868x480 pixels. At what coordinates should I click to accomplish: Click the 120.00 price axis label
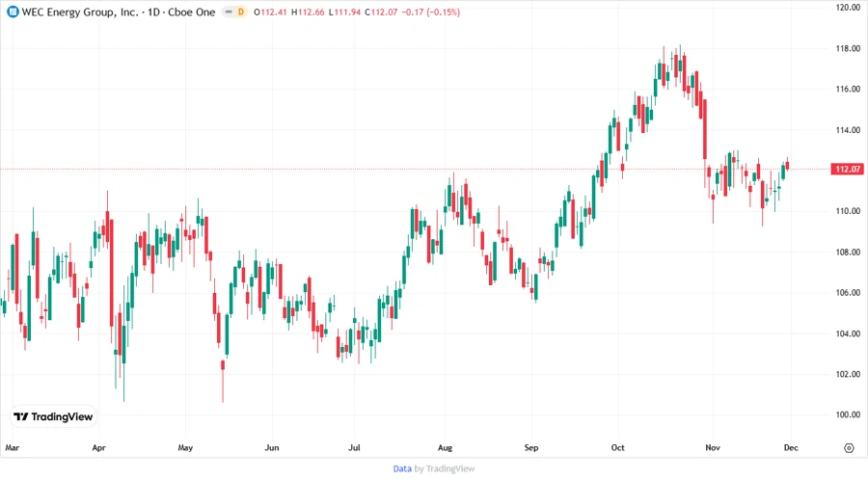(848, 8)
